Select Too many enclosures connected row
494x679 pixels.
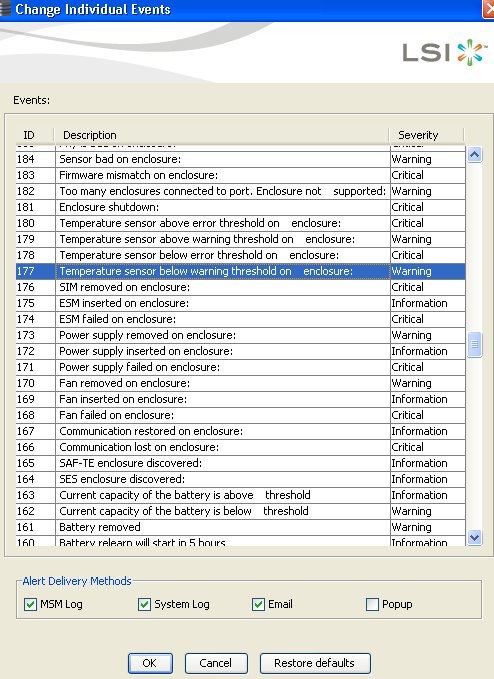[241, 191]
